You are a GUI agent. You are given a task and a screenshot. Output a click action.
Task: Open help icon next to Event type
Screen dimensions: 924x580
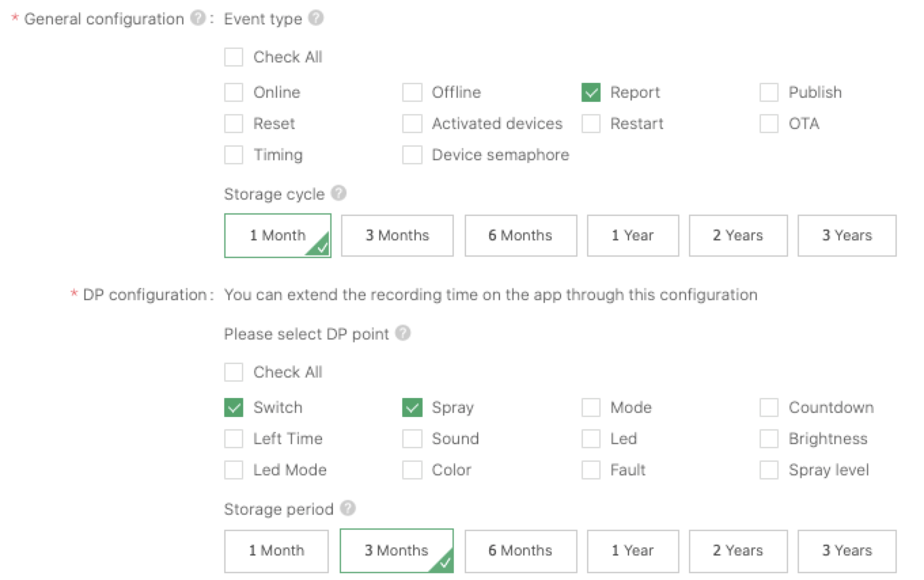click(x=316, y=18)
